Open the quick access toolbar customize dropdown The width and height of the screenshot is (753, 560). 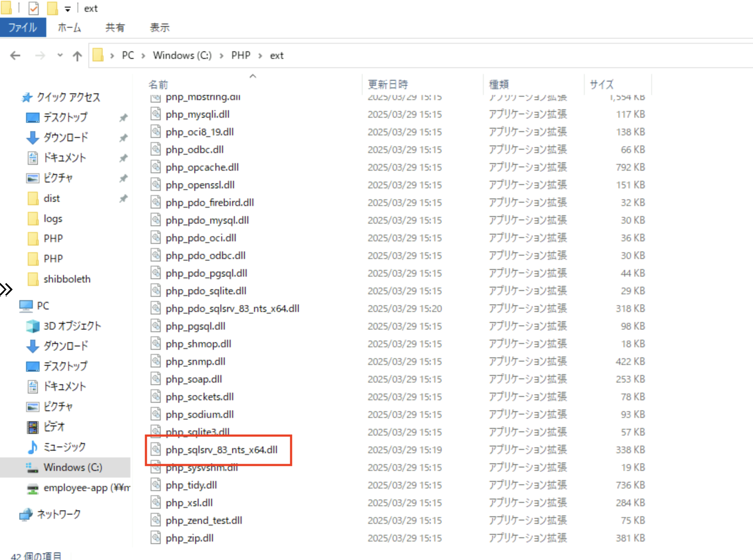67,9
